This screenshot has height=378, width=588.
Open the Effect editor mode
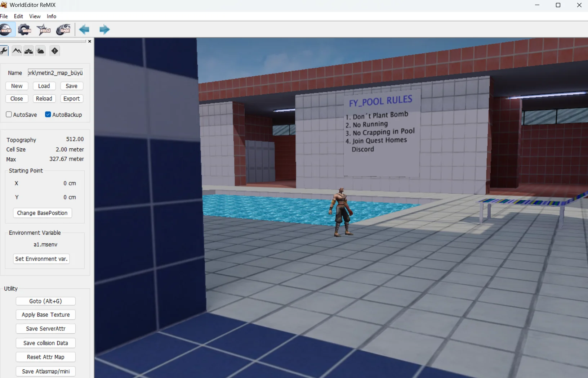tap(44, 30)
